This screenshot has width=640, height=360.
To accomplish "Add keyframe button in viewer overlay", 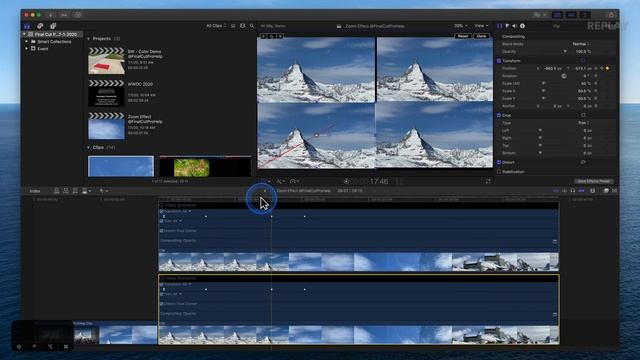I will pyautogui.click(x=271, y=36).
